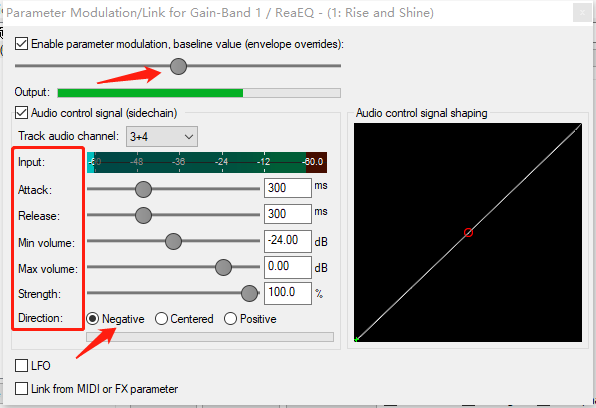Click the green cross at curve origin

point(356,339)
